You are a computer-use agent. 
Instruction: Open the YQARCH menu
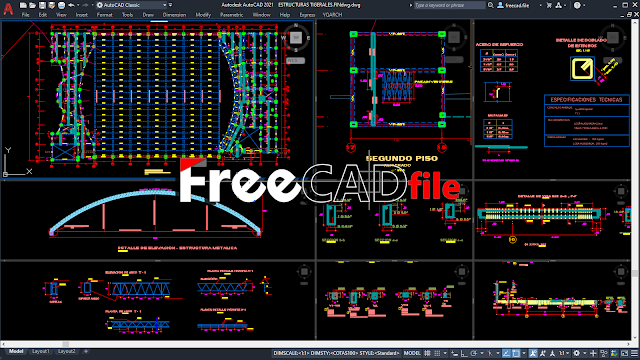pos(332,15)
